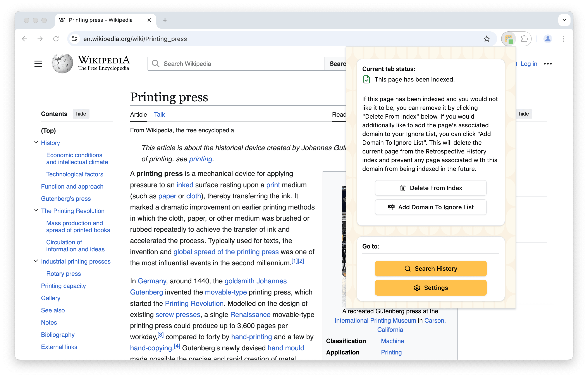The width and height of the screenshot is (588, 378).
Task: Click the browser forward arrow
Action: pyautogui.click(x=40, y=39)
